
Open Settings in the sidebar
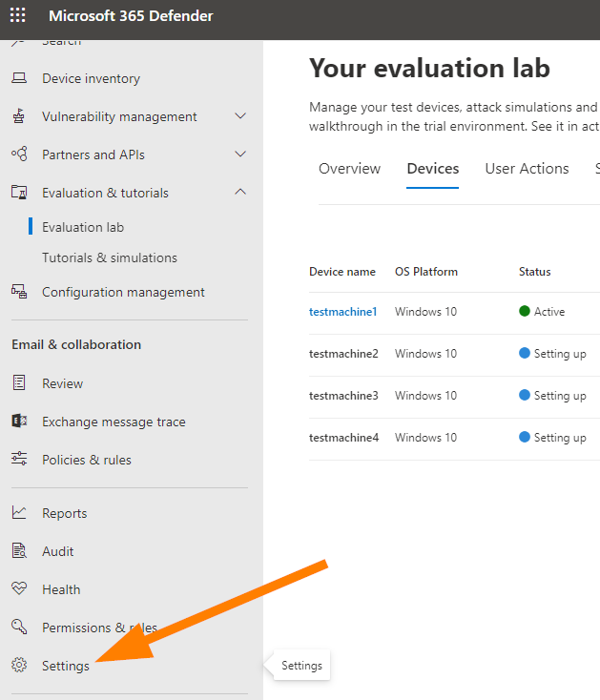point(66,666)
